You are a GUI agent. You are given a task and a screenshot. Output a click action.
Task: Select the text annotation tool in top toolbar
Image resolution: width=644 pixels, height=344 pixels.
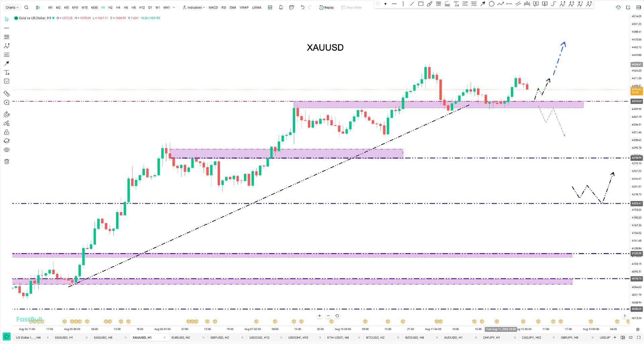tap(456, 4)
